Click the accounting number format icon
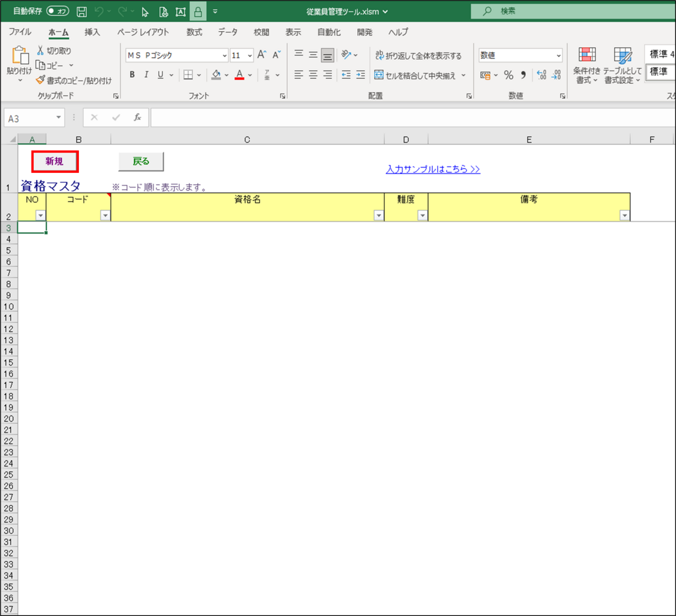Image resolution: width=676 pixels, height=616 pixels. (x=485, y=75)
